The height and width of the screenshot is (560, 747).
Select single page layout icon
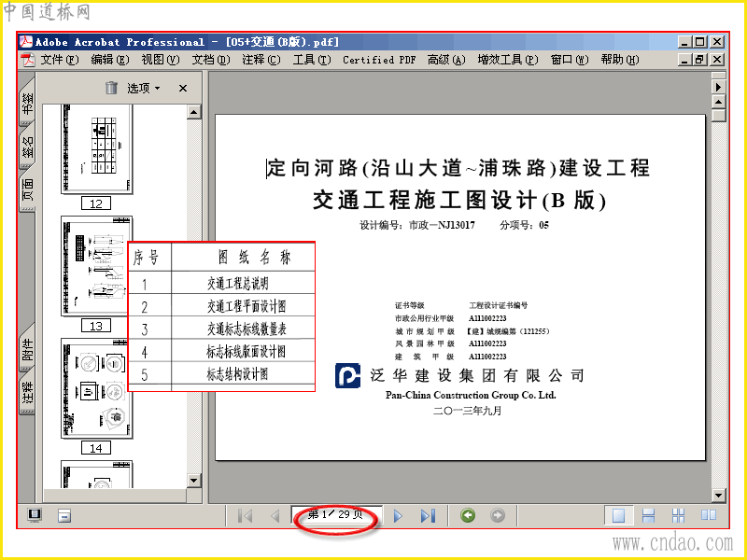point(618,516)
